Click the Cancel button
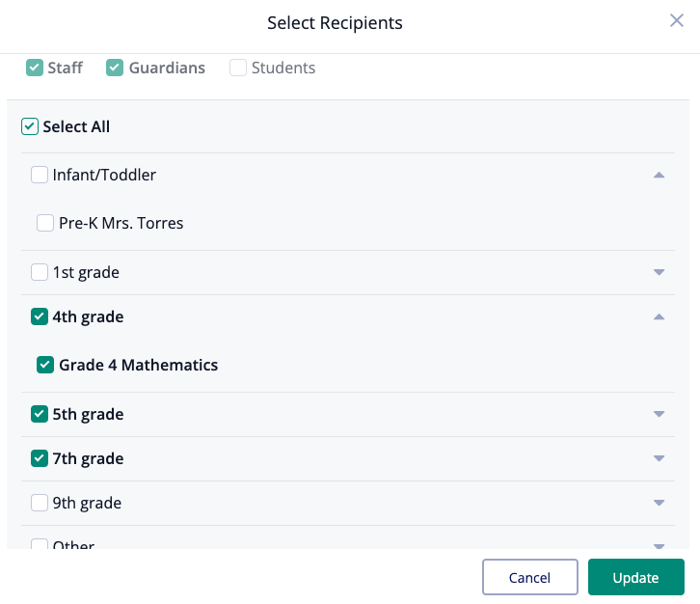 click(x=530, y=577)
